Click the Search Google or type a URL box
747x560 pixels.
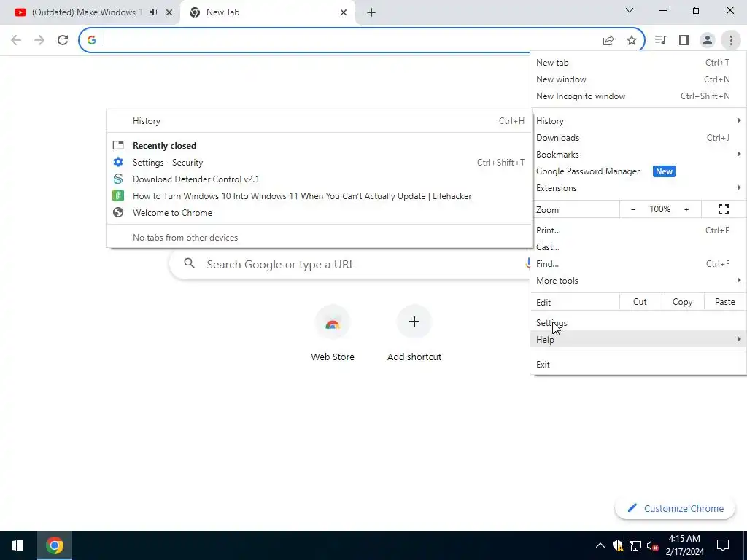tap(350, 264)
